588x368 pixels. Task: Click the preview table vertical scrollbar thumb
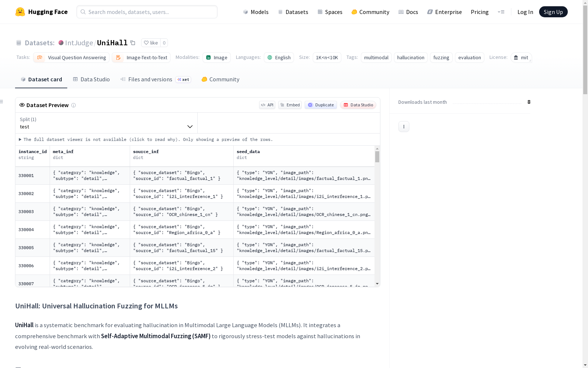tap(377, 156)
